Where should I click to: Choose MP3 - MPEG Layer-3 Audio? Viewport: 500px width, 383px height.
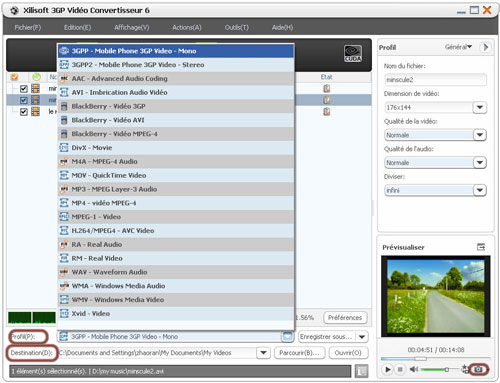[176, 189]
